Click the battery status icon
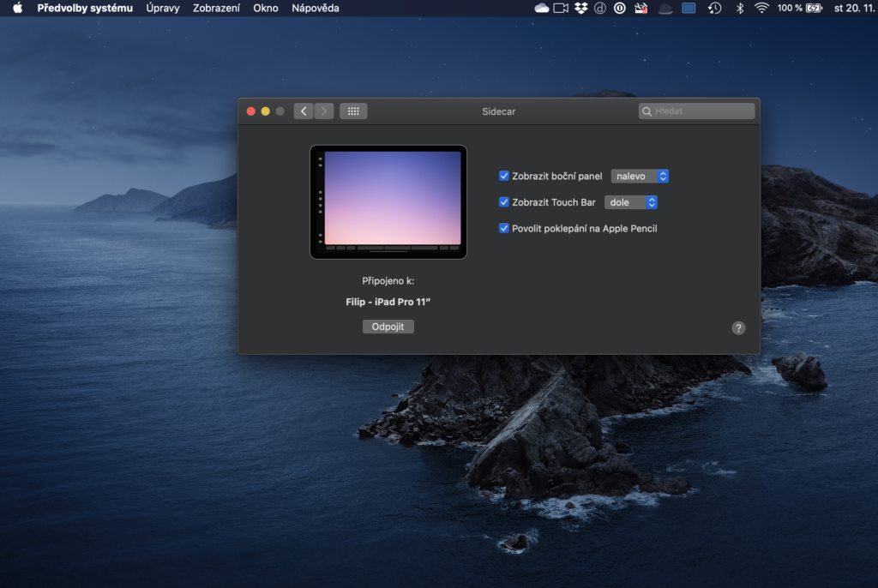Image resolution: width=878 pixels, height=588 pixels. click(x=815, y=8)
